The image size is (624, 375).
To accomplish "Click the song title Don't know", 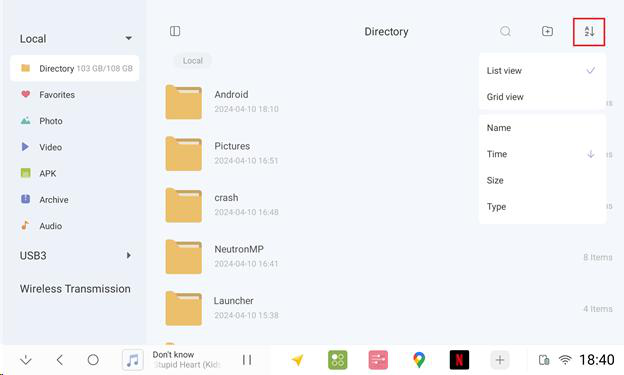I will pyautogui.click(x=173, y=354).
